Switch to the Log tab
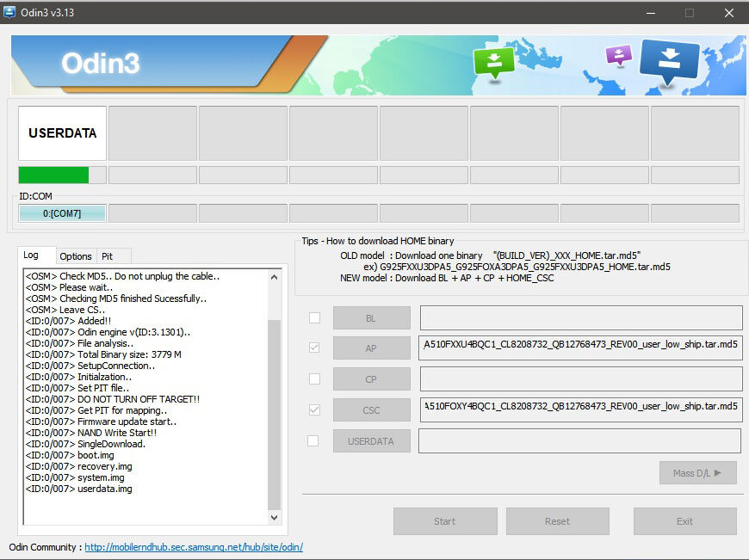 coord(36,255)
